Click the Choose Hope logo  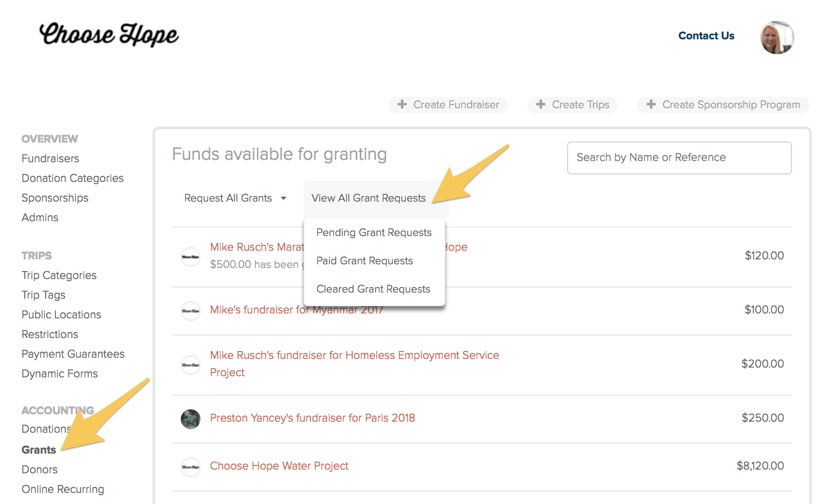(x=109, y=35)
